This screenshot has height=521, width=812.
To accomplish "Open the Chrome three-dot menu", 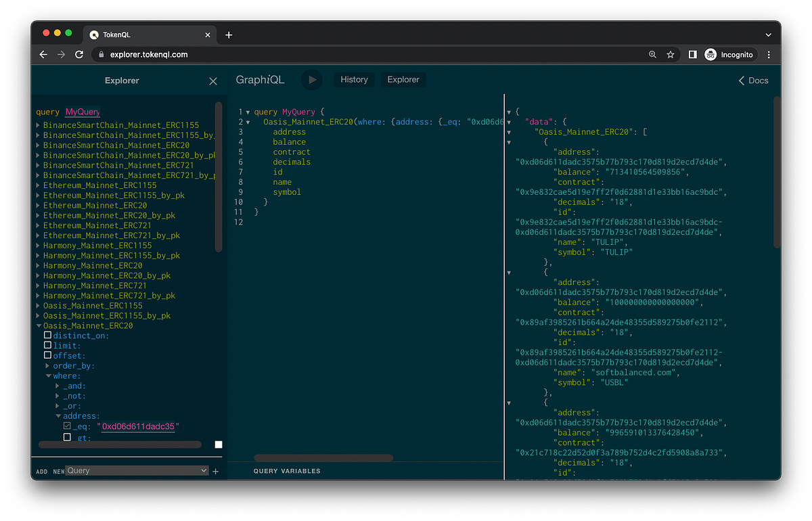I will [x=769, y=55].
